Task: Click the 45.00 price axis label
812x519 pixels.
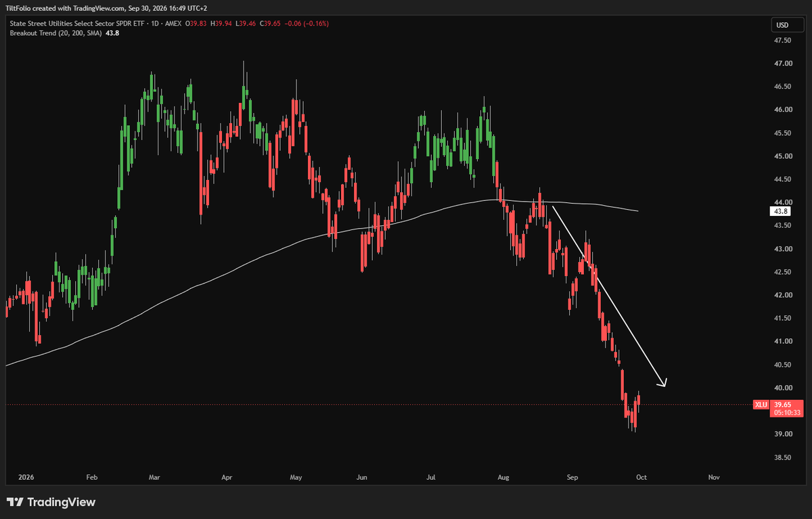Action: pos(783,156)
